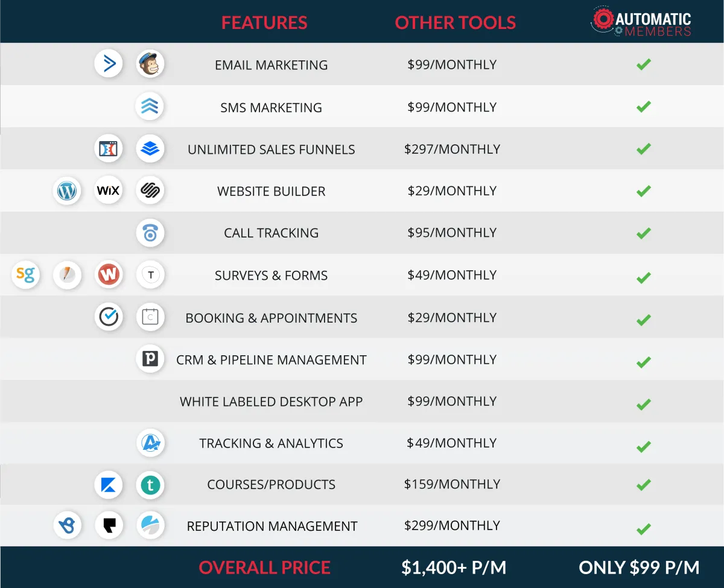
Task: Click the green checkmark for Website Builder
Action: (644, 191)
